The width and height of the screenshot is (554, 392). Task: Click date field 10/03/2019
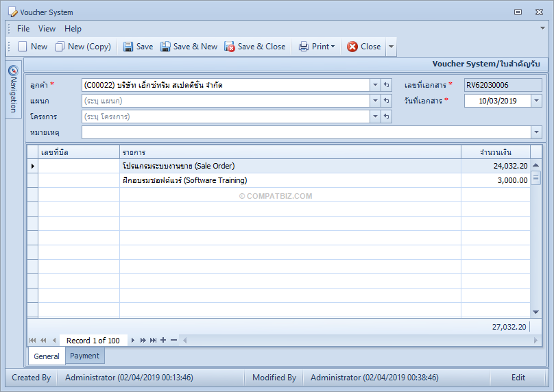(498, 101)
